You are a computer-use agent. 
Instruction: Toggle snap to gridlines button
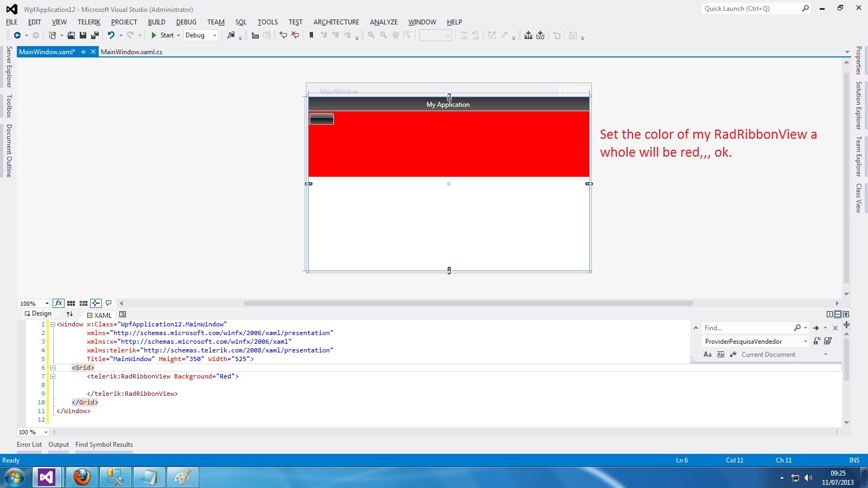[84, 303]
